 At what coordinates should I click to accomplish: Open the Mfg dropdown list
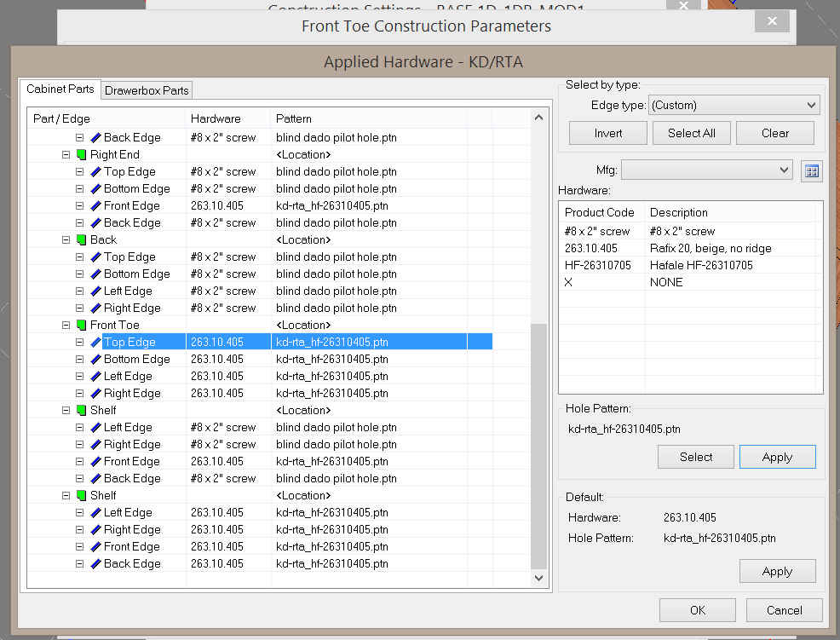tap(706, 170)
